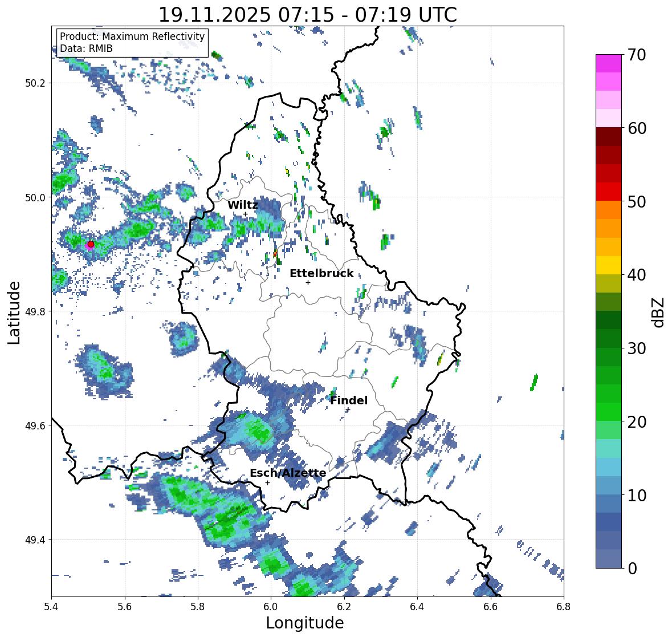Click the Latitude axis label
672x637 pixels.
14,313
